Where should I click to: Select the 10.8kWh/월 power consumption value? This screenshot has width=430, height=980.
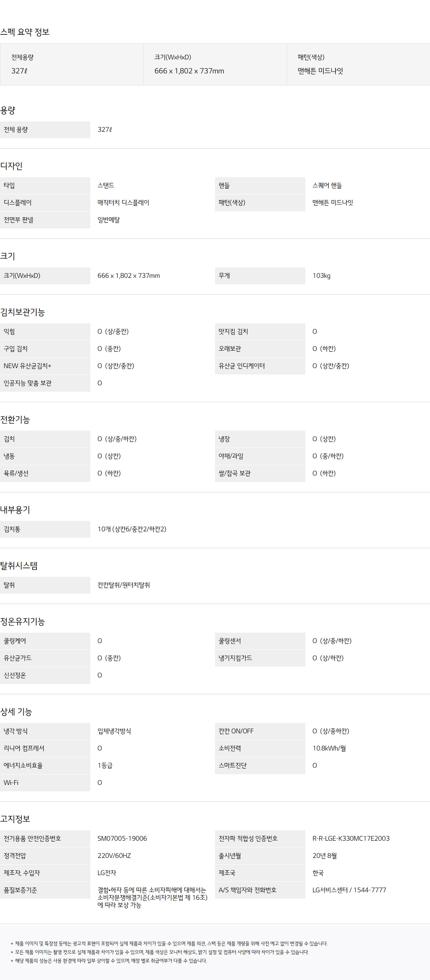(x=329, y=748)
